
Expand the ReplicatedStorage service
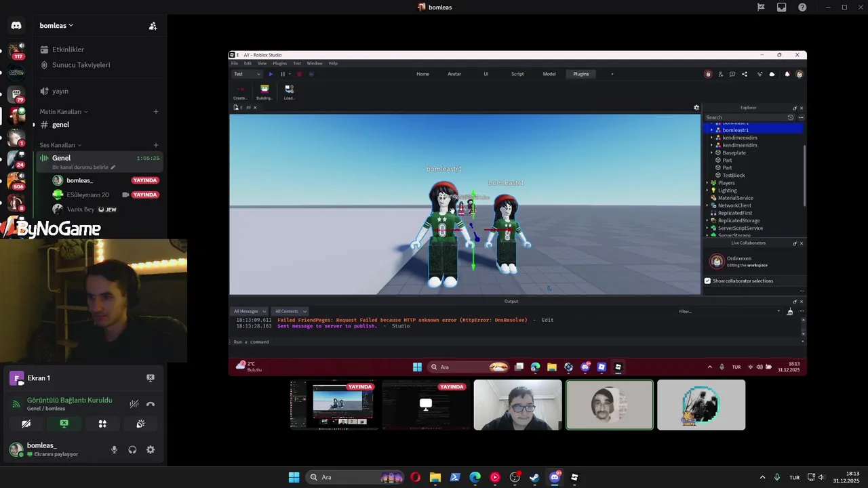[x=707, y=220]
